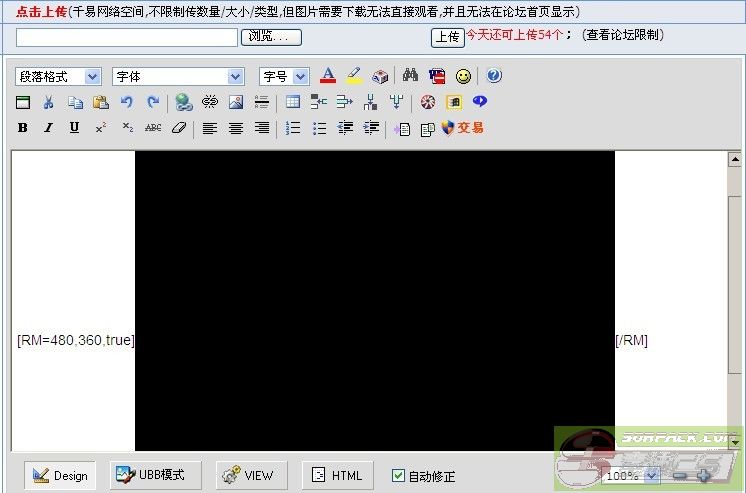Insert an image with the picture icon

click(x=236, y=102)
